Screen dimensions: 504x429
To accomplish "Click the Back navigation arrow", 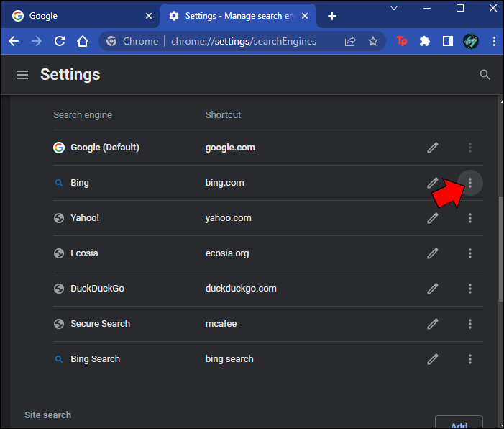I will point(14,41).
